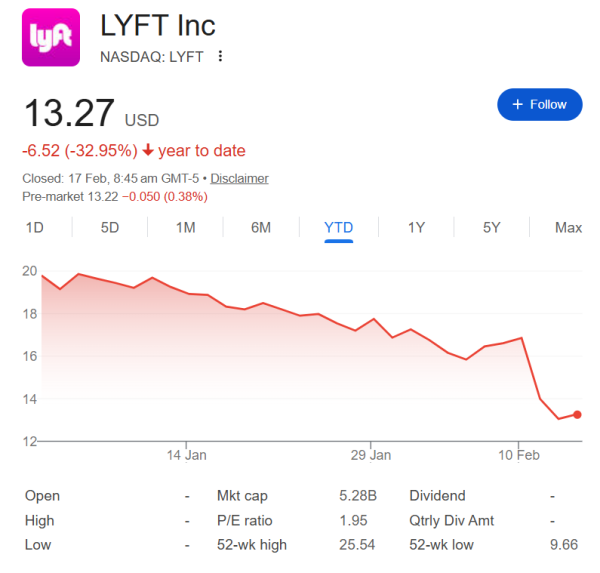Open the three-dot more options menu
Viewport: 600px width, 573px height.
pos(220,56)
